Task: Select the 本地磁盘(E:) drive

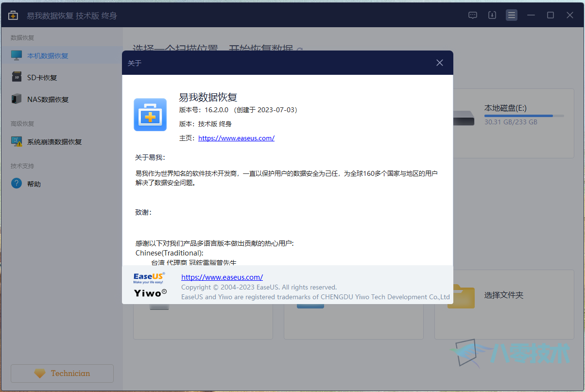Action: 505,108
